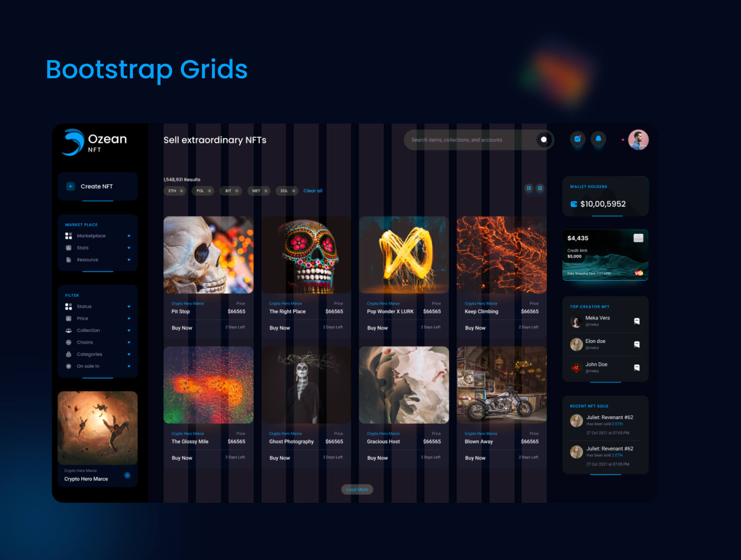Screen dimensions: 741x560
Task: Remove the POL filter chip
Action: [x=210, y=191]
